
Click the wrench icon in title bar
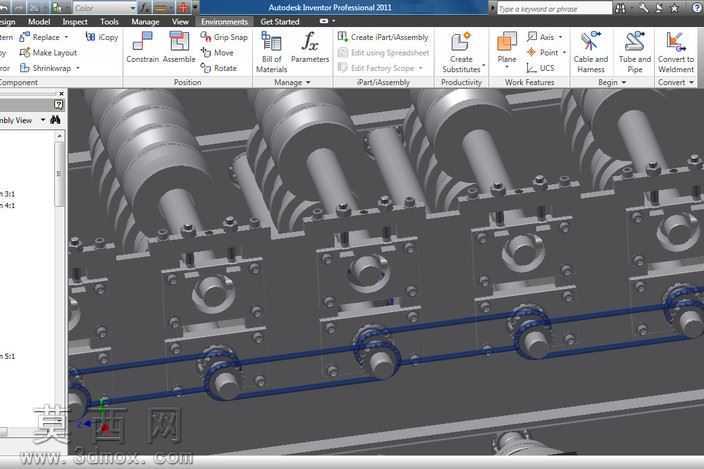(x=644, y=8)
